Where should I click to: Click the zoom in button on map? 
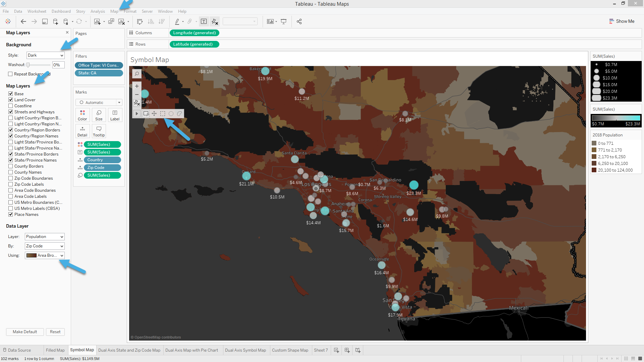[137, 86]
